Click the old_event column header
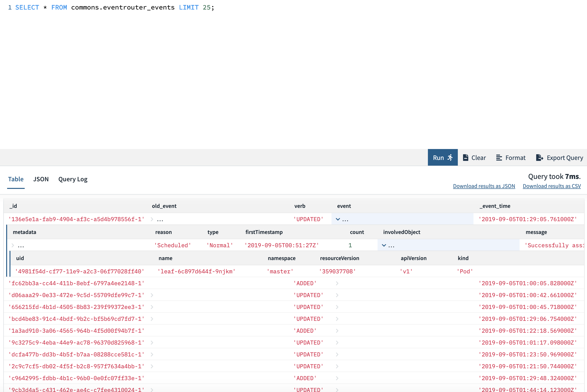587x392 pixels. (x=164, y=206)
